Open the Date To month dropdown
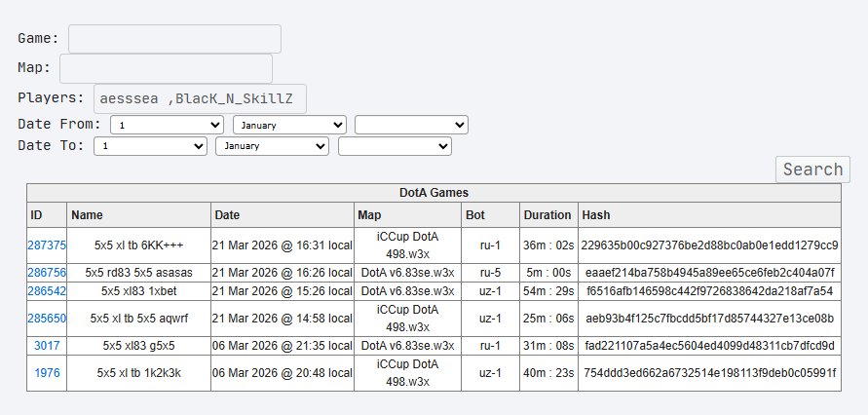The height and width of the screenshot is (415, 868). (273, 145)
